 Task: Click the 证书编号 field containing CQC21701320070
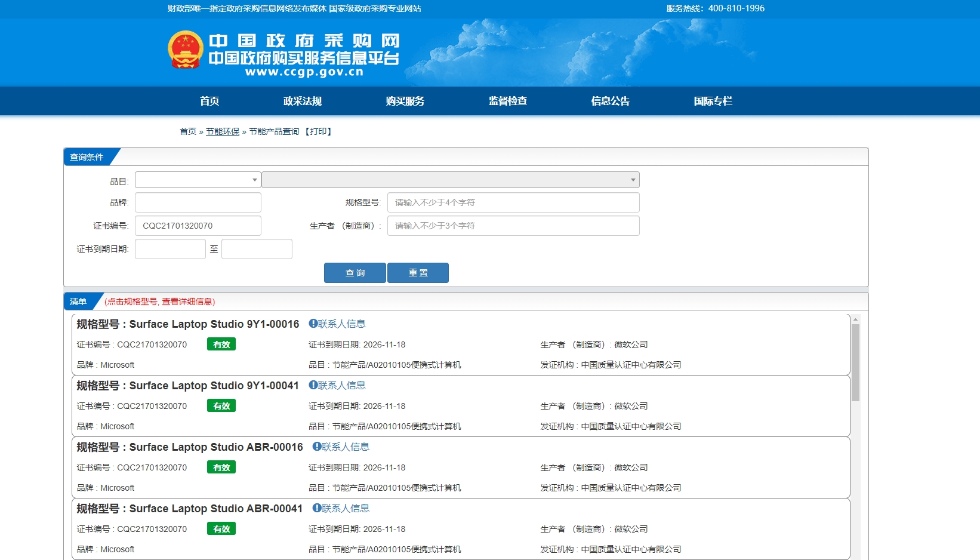pos(198,226)
